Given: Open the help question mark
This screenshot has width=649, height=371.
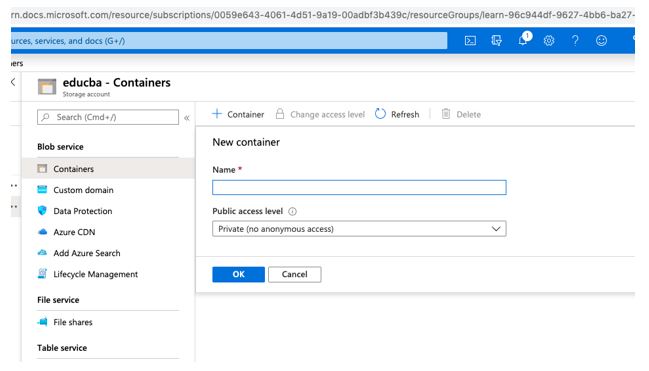Looking at the screenshot, I should [x=575, y=41].
